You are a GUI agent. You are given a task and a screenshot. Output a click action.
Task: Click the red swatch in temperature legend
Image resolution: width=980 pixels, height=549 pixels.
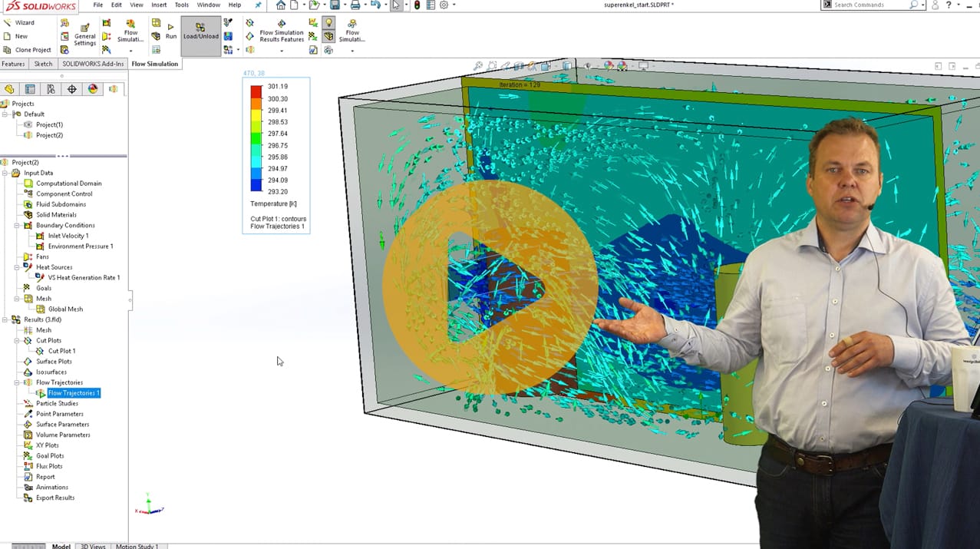[256, 92]
